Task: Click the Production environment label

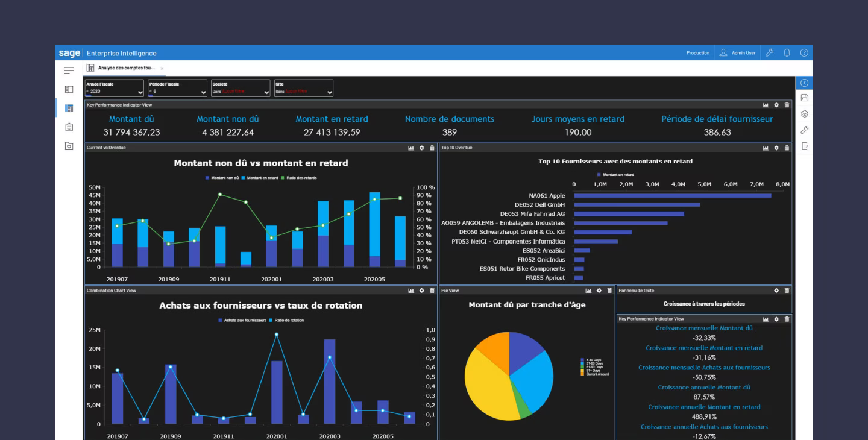Action: click(x=697, y=53)
